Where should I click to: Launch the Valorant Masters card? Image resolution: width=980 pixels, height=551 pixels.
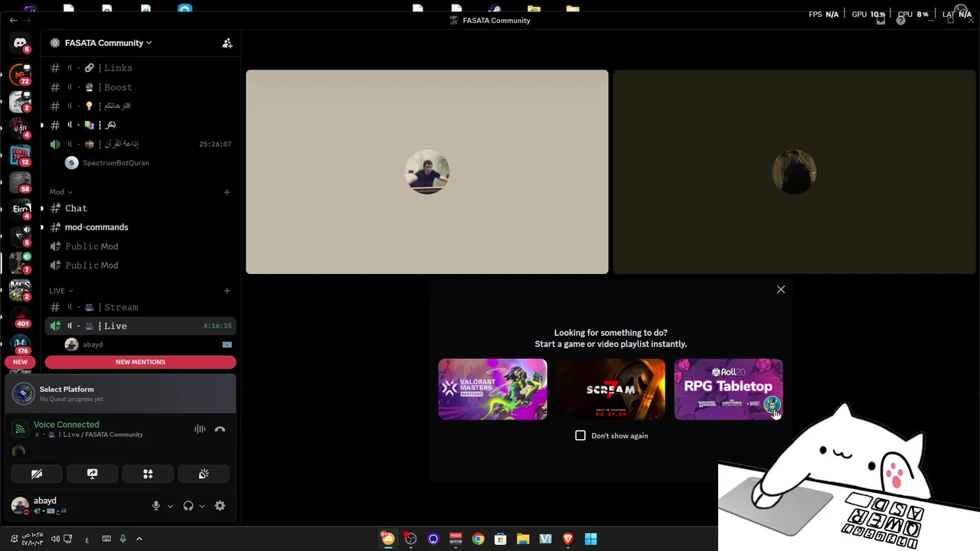click(492, 390)
